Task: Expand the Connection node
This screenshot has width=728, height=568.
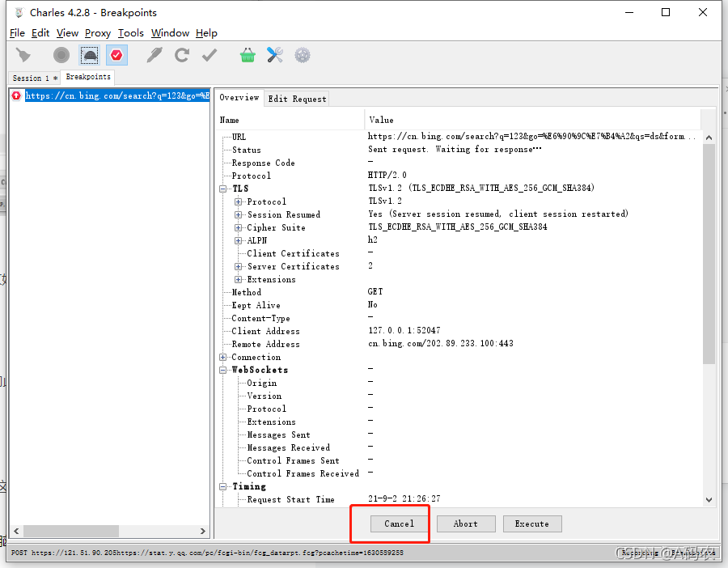Action: coord(223,357)
